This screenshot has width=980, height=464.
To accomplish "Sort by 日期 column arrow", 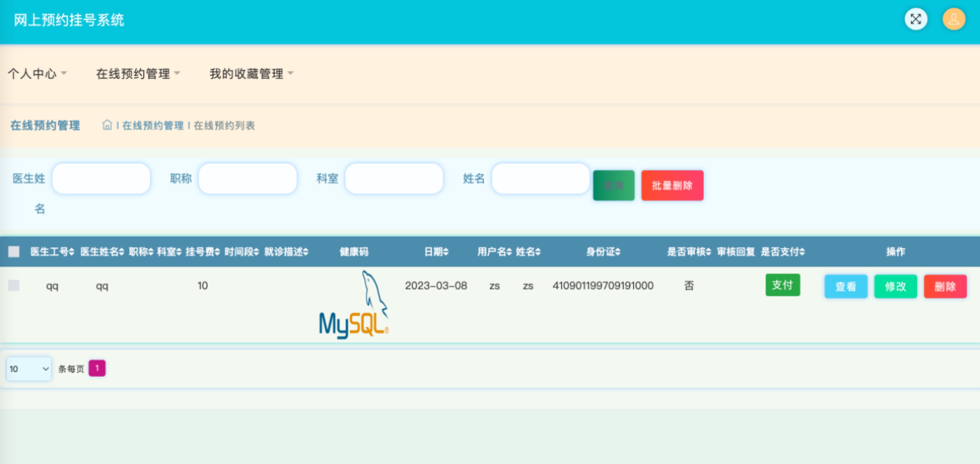I will click(x=446, y=252).
